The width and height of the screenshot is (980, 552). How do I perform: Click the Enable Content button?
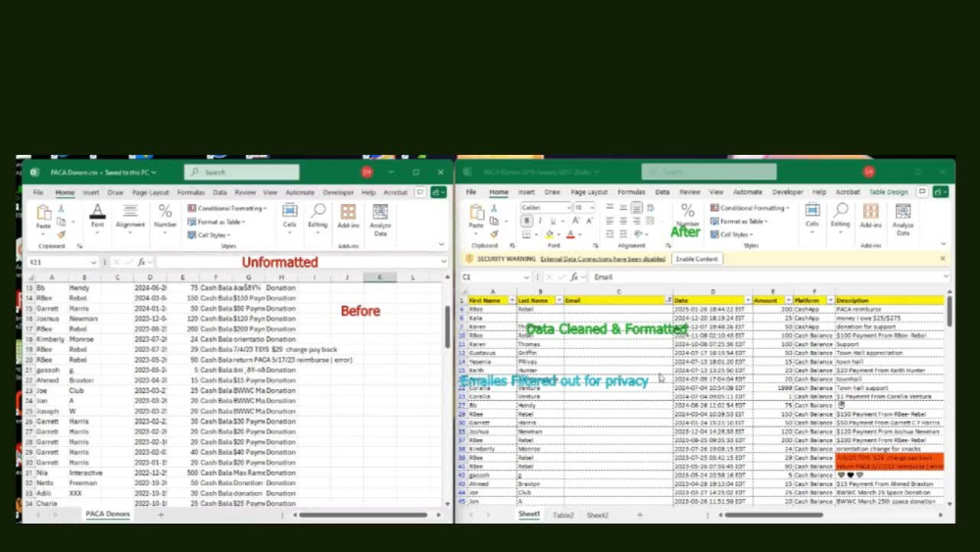(x=696, y=259)
